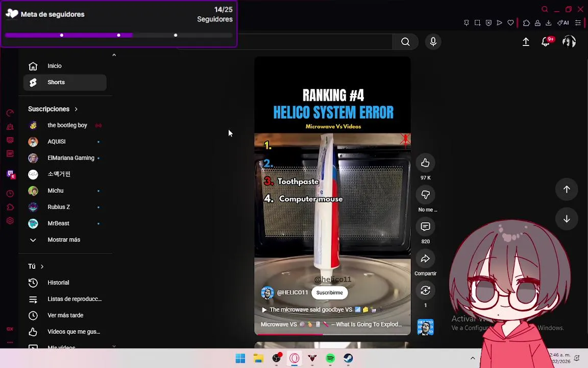This screenshot has height=368, width=588.
Task: Open the extensions puzzle icon
Action: [x=526, y=23]
